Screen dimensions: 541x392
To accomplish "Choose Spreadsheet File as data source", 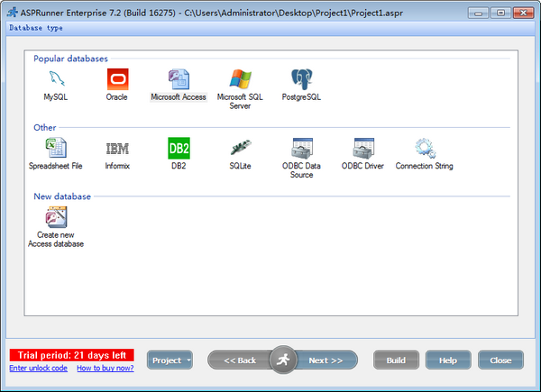I will tap(55, 149).
